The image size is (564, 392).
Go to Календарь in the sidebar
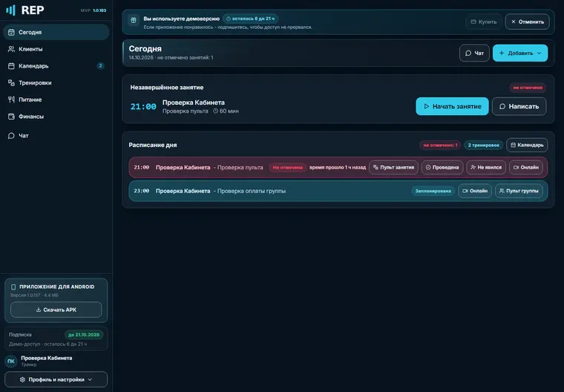pos(56,66)
